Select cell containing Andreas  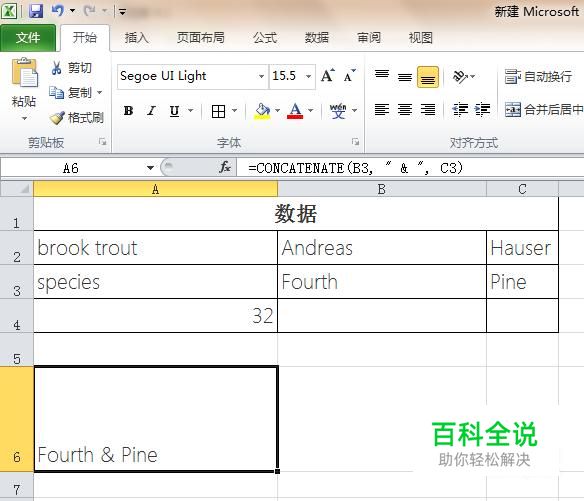tap(382, 248)
